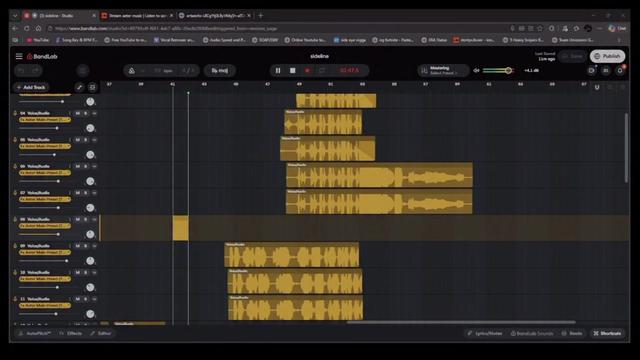640x360 pixels.
Task: Open the Fx preset dropdown on track 09
Action: point(45,252)
